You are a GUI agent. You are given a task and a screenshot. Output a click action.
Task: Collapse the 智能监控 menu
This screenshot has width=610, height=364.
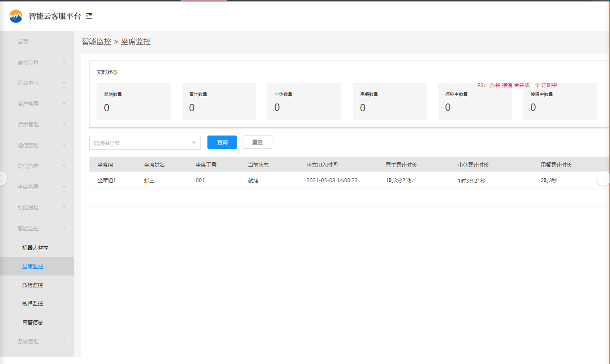(37, 229)
